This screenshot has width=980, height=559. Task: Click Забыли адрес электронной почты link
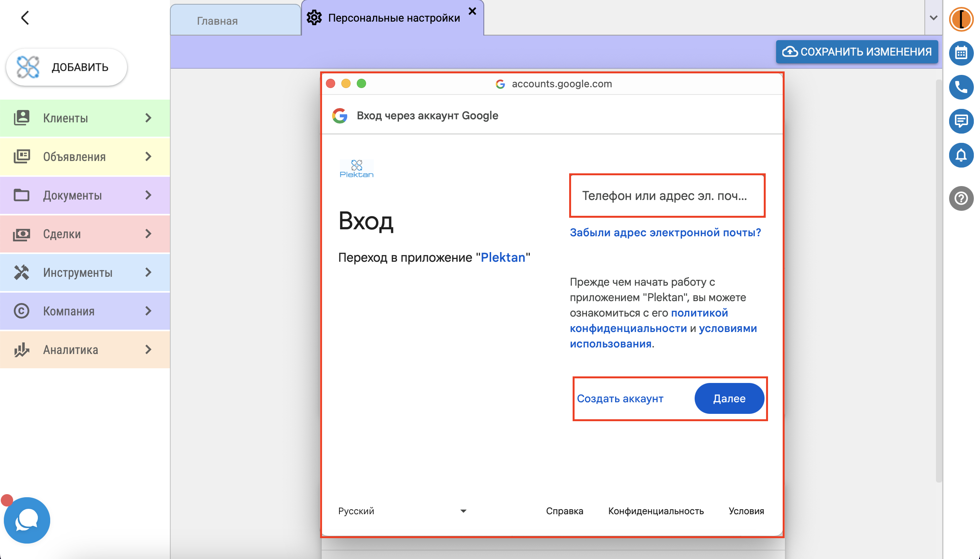665,232
